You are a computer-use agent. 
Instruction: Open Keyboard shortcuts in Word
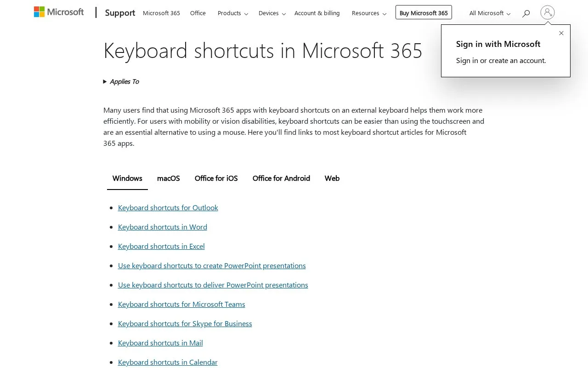[163, 227]
